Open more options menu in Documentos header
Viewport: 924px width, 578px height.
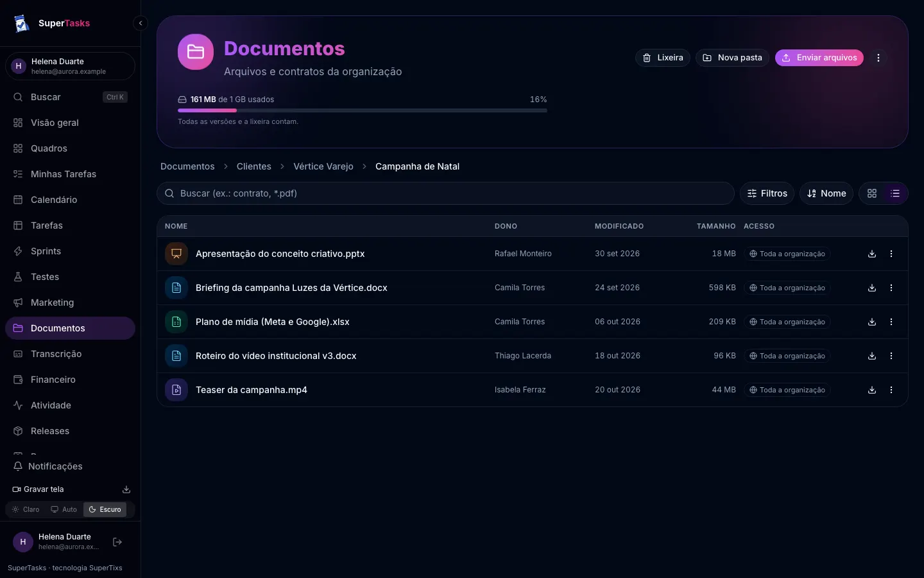(x=878, y=58)
